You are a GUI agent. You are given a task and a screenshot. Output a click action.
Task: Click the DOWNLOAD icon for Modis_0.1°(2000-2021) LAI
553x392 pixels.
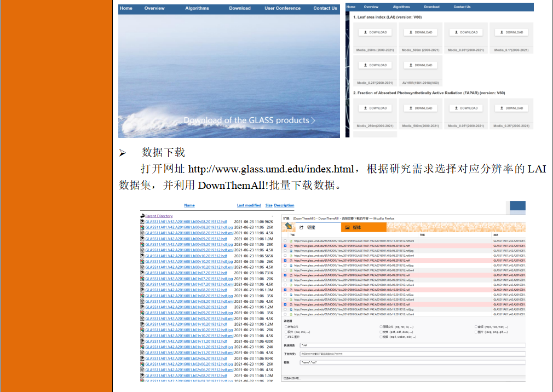tap(510, 32)
